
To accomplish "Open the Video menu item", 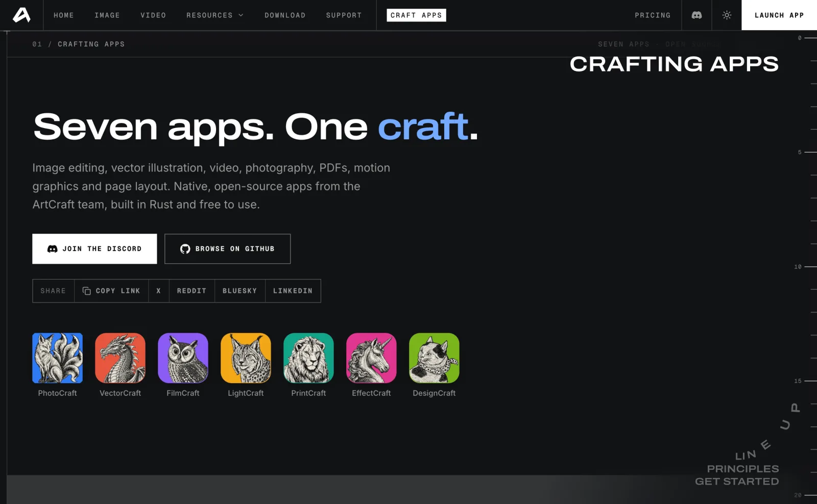I will (x=153, y=15).
